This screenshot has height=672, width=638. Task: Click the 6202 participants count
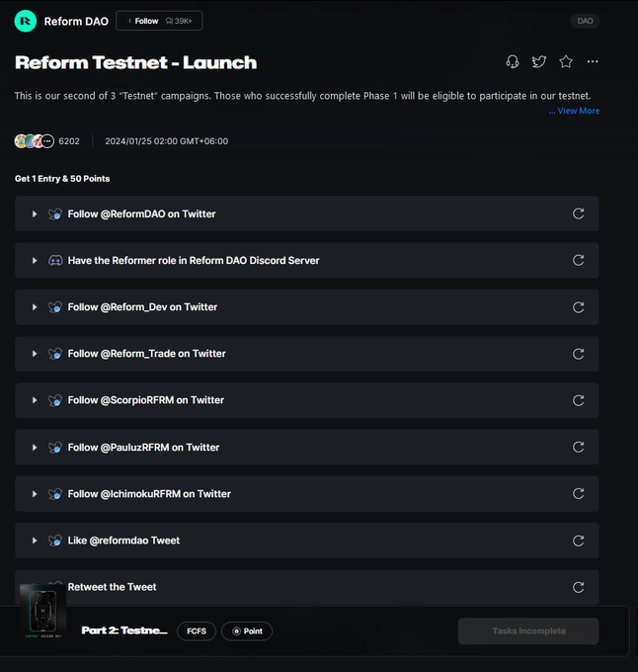point(69,141)
